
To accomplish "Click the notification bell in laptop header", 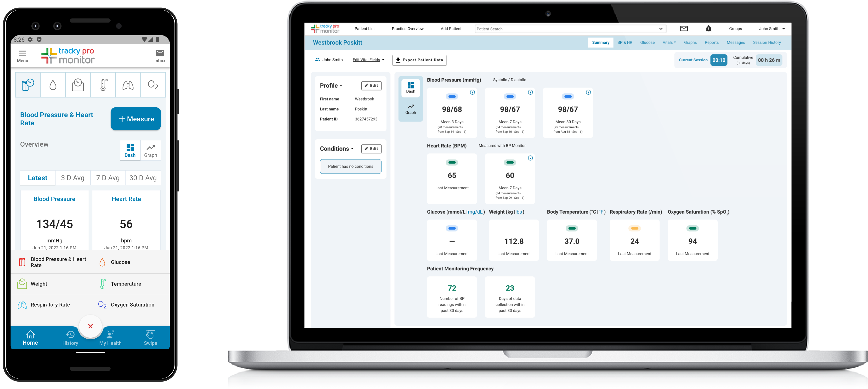I will (708, 29).
